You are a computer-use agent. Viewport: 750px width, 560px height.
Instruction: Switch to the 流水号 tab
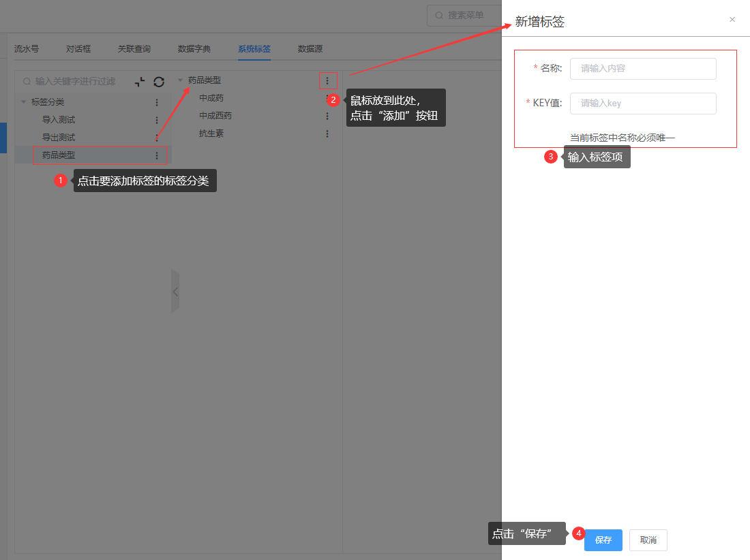click(27, 49)
